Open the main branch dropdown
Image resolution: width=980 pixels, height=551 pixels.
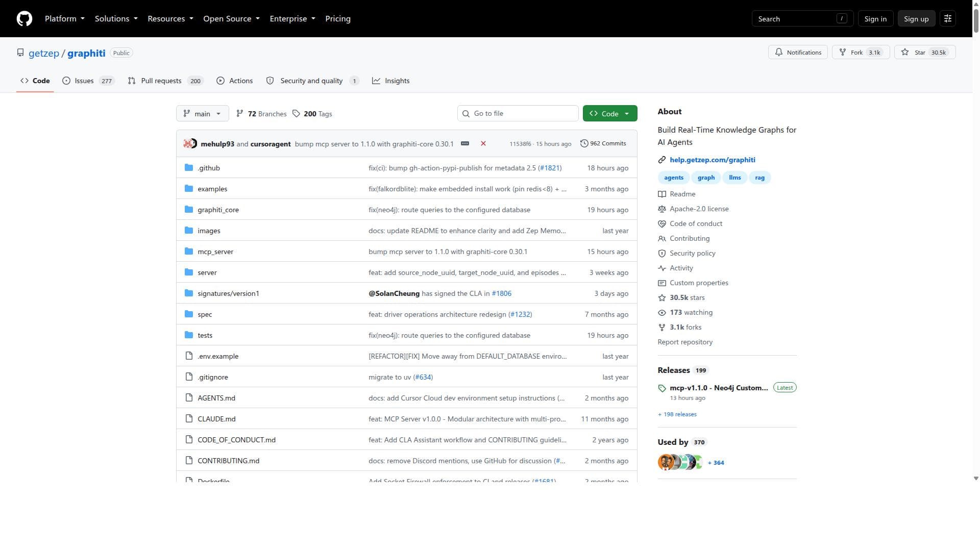coord(202,114)
